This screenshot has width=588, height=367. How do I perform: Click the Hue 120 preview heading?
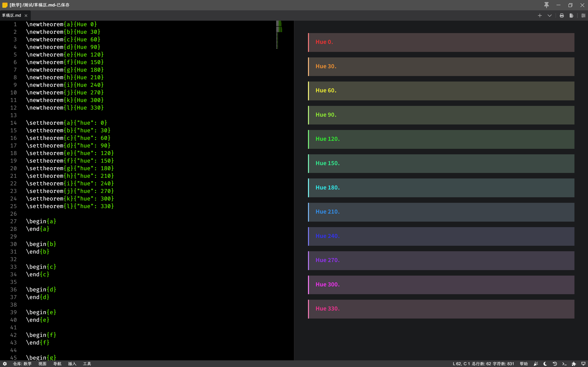point(328,139)
